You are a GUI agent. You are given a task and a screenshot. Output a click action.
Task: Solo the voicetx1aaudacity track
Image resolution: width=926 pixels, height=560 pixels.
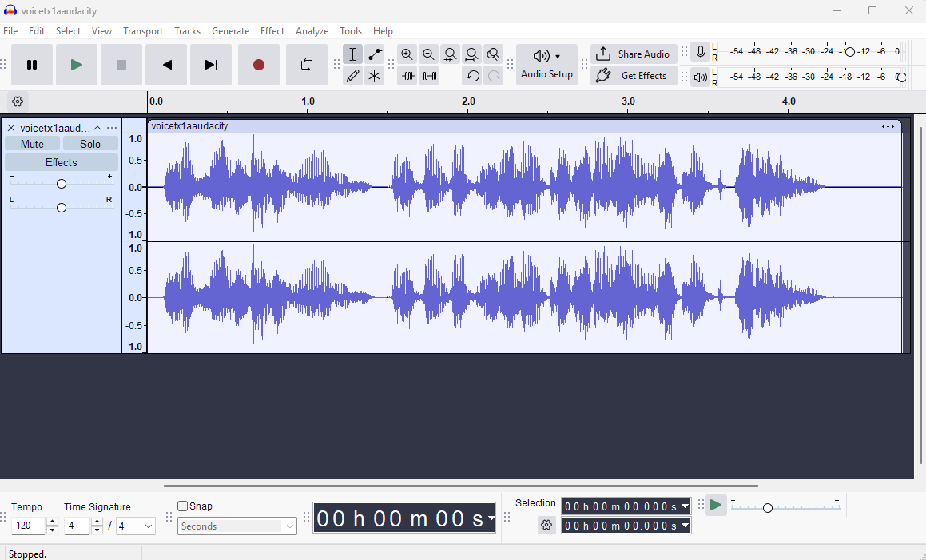point(90,144)
